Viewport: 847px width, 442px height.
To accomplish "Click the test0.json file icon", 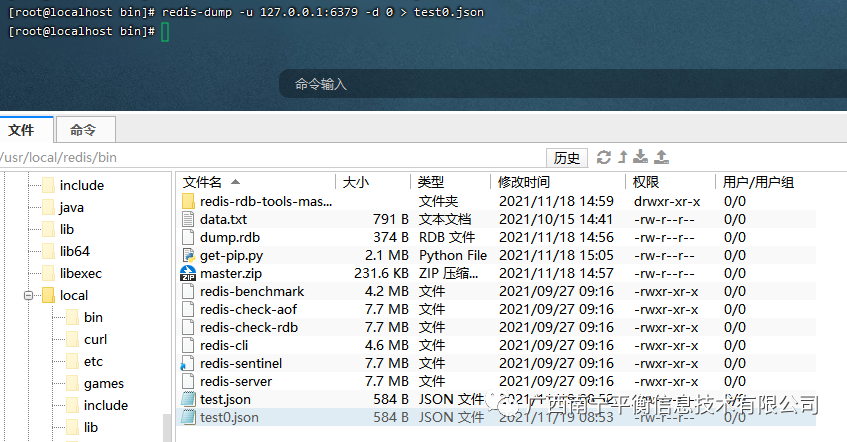I will point(188,417).
